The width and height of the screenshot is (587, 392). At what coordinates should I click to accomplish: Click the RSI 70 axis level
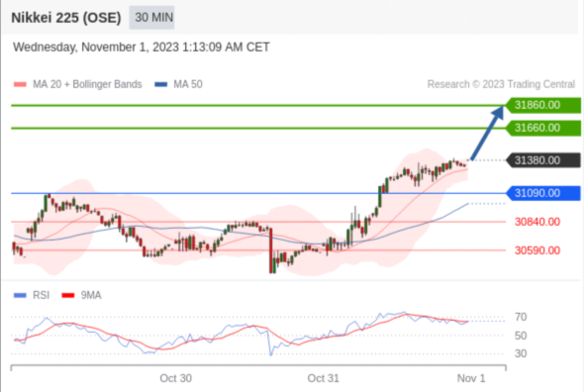point(521,317)
